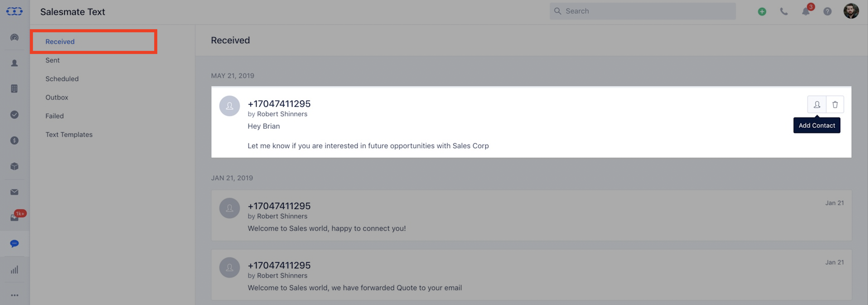Open the phone dialer icon in header
This screenshot has width=868, height=305.
tap(784, 11)
